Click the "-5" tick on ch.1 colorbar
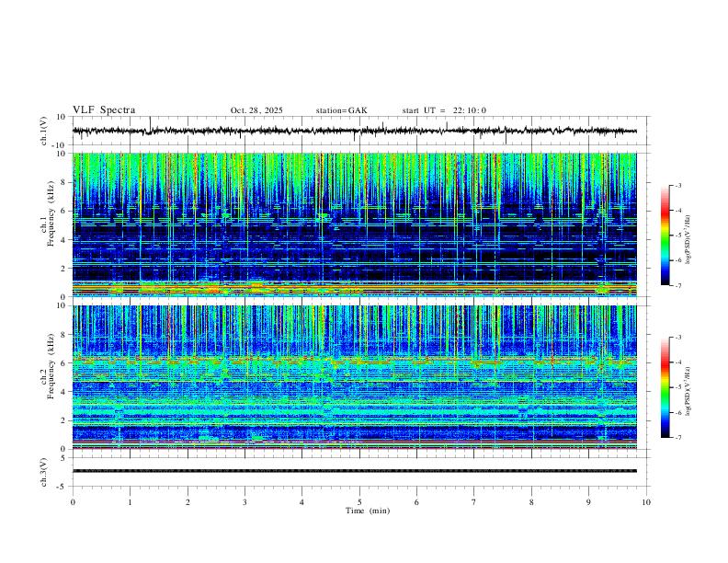The image size is (728, 563). [677, 236]
